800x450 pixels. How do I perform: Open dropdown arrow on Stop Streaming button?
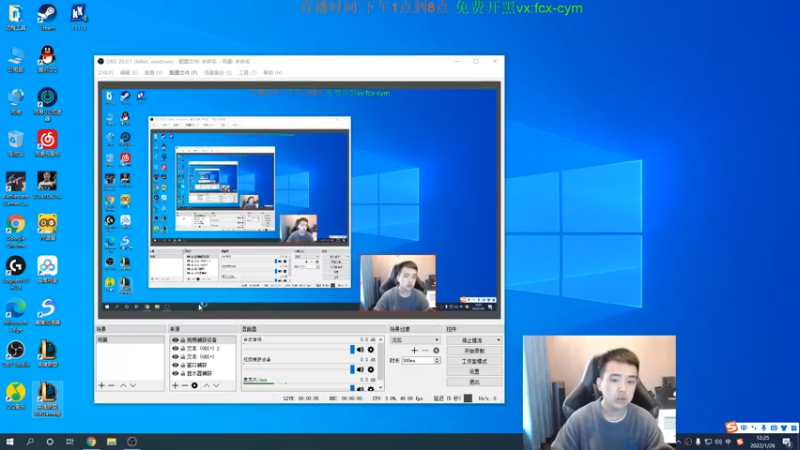pos(498,340)
